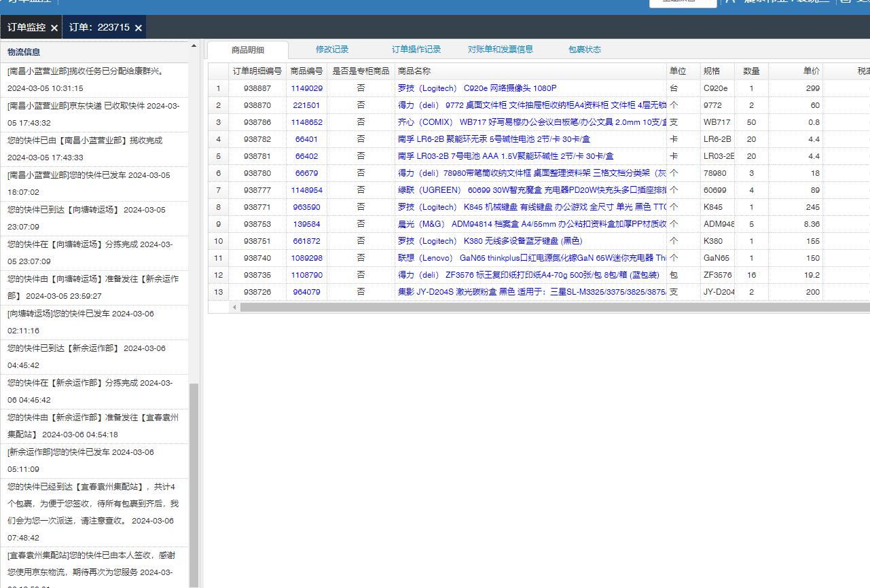
Task: Open the 晨光 ADM94814 档案盒 link
Action: [532, 224]
